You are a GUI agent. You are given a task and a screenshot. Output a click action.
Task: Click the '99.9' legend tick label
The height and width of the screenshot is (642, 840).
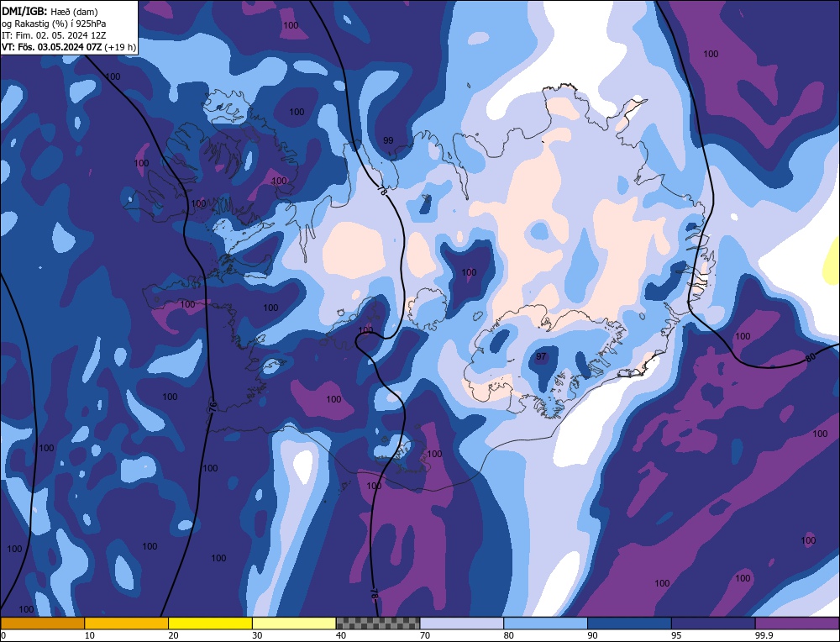[x=763, y=635]
